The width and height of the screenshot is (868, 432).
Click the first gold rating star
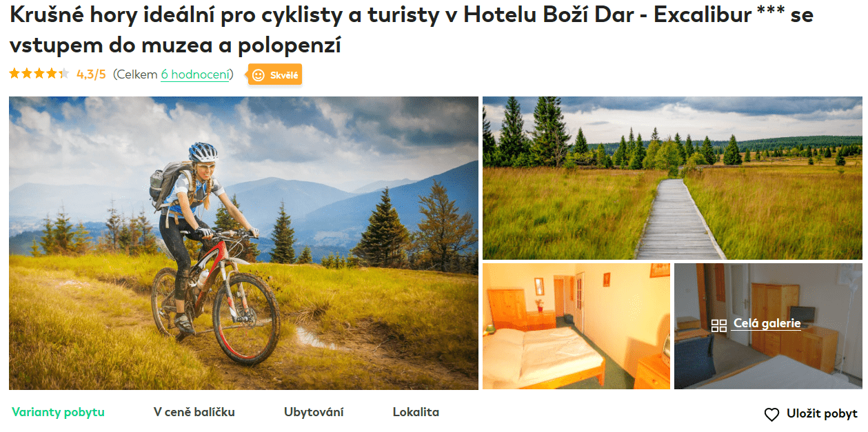click(x=14, y=74)
